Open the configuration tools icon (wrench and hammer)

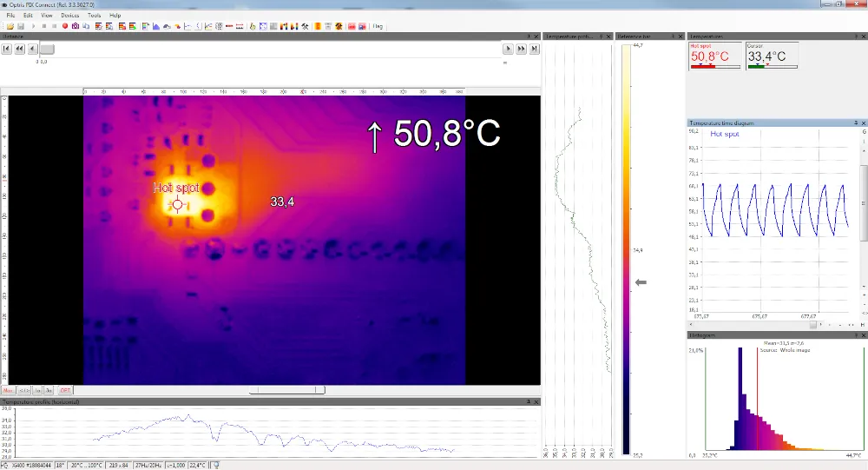point(306,26)
